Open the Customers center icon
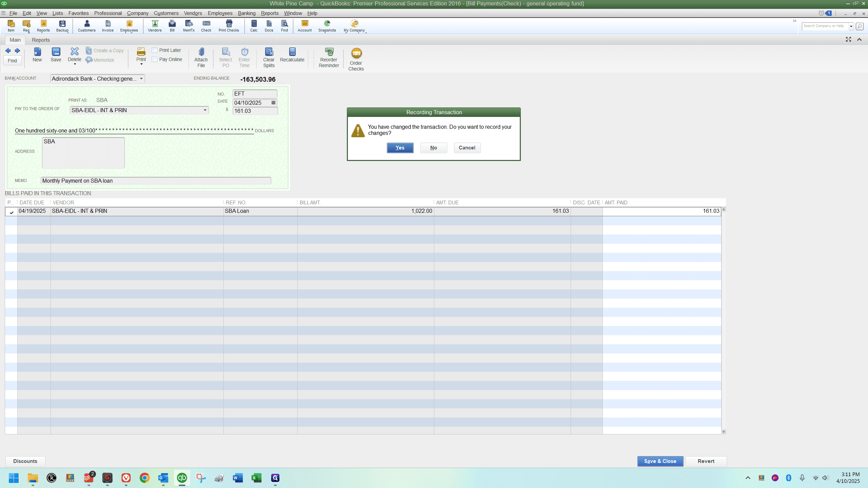Screen dimensions: 868x488 87,26
